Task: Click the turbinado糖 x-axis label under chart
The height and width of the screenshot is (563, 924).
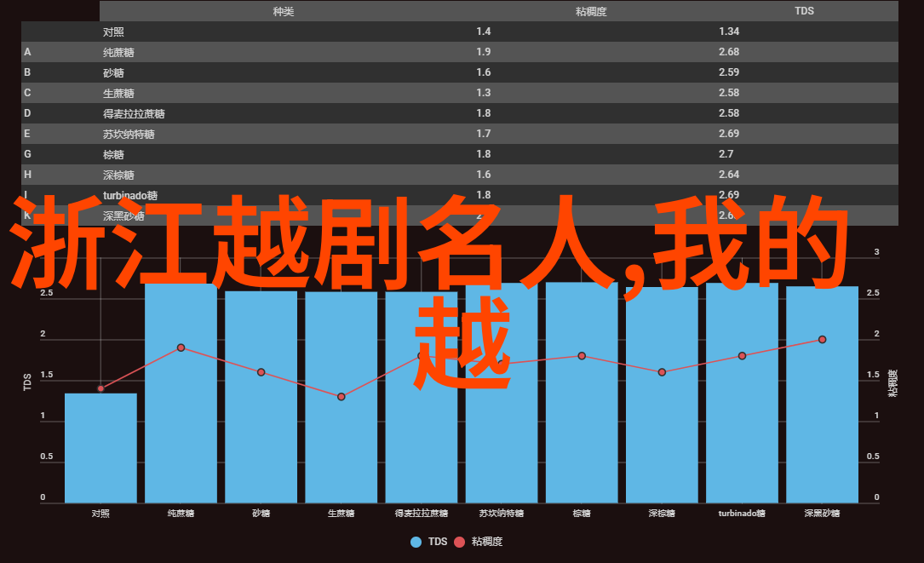Action: click(x=742, y=514)
